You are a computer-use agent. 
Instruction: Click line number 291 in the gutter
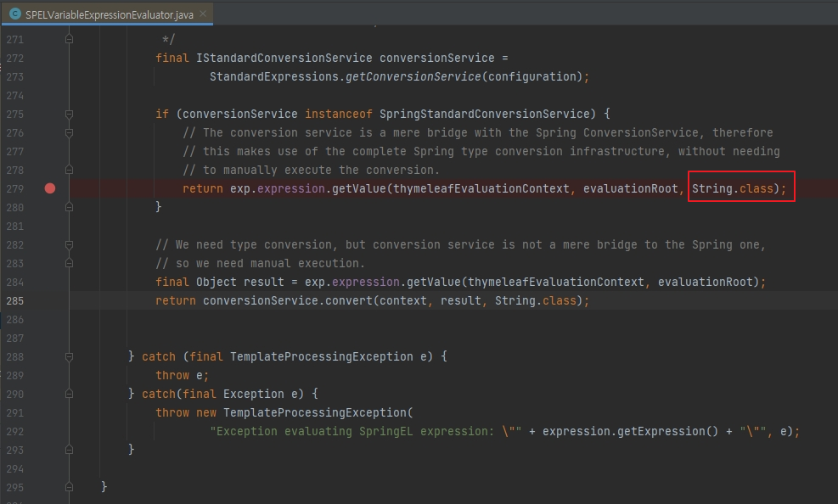coord(15,412)
